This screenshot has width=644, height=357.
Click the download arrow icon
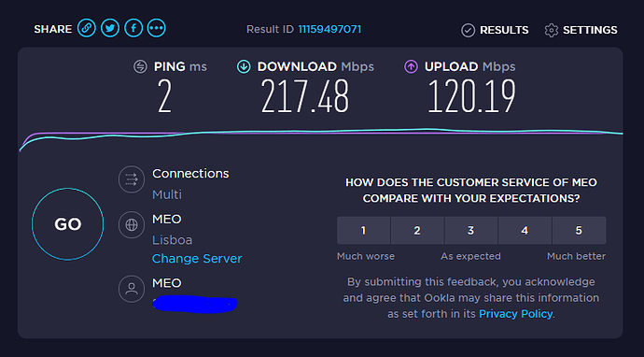244,66
